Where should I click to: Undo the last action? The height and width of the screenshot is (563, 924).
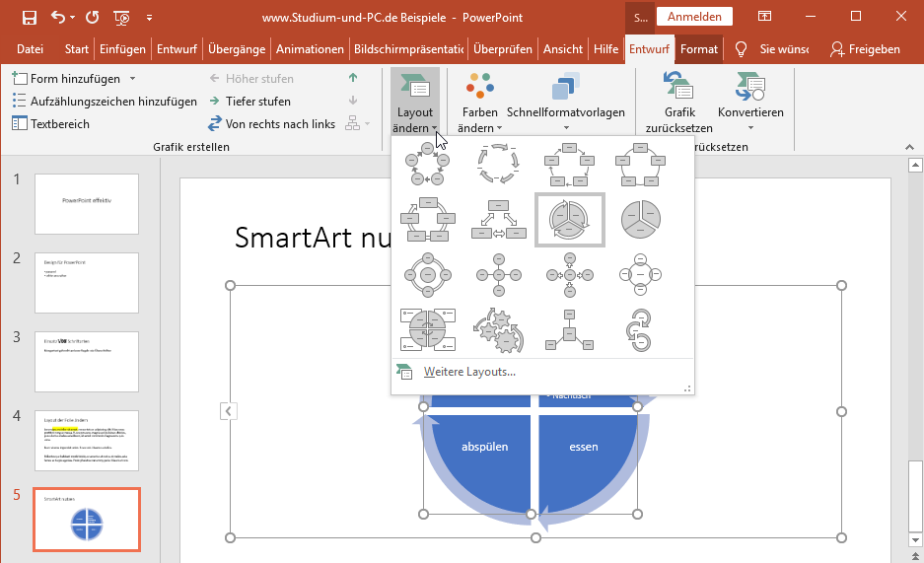click(58, 17)
